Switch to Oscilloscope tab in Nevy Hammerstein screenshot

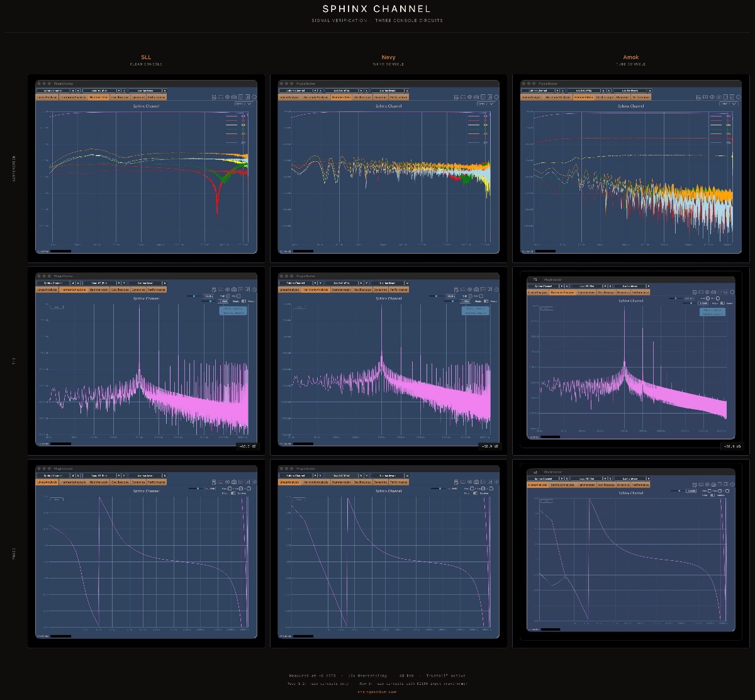[x=362, y=97]
